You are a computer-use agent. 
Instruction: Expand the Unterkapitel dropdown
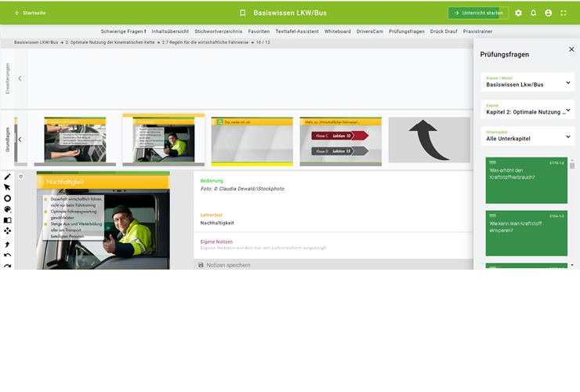click(x=527, y=136)
